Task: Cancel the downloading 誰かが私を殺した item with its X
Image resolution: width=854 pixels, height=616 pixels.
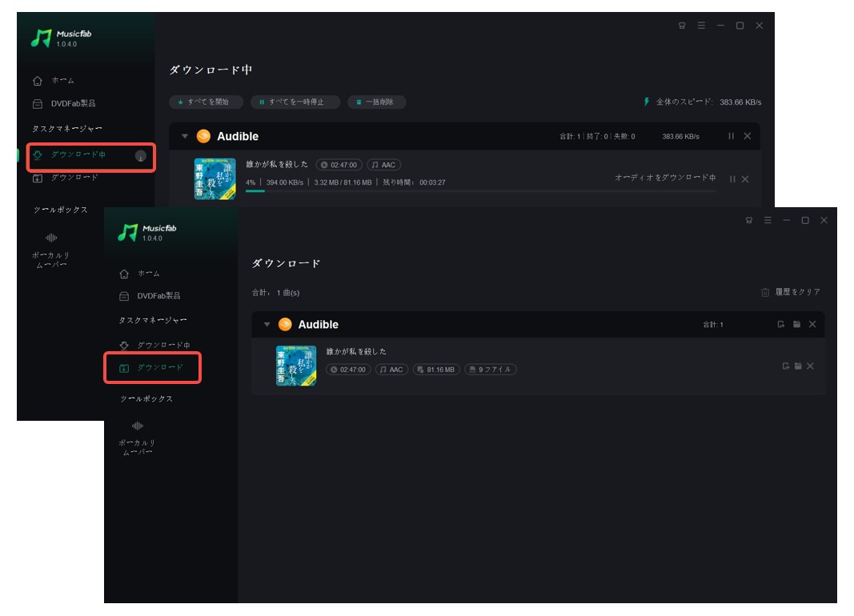Action: click(x=745, y=179)
